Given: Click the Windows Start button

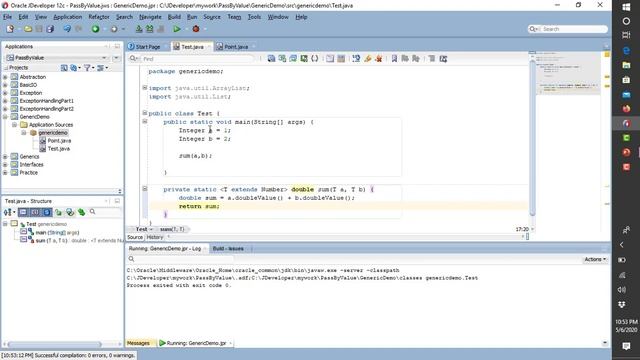Looking at the screenshot, I should pyautogui.click(x=626, y=7).
